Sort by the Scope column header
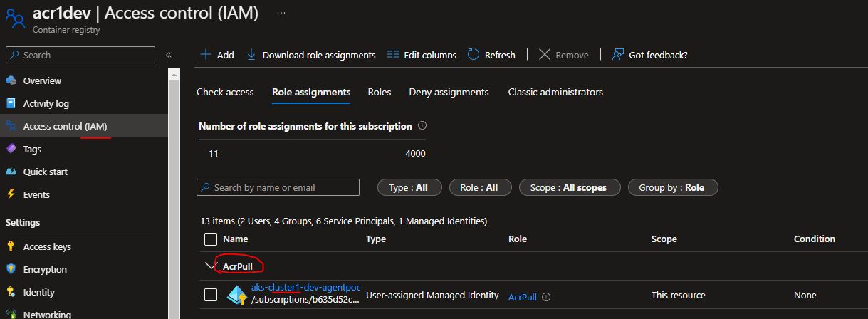The width and height of the screenshot is (868, 319). point(664,239)
